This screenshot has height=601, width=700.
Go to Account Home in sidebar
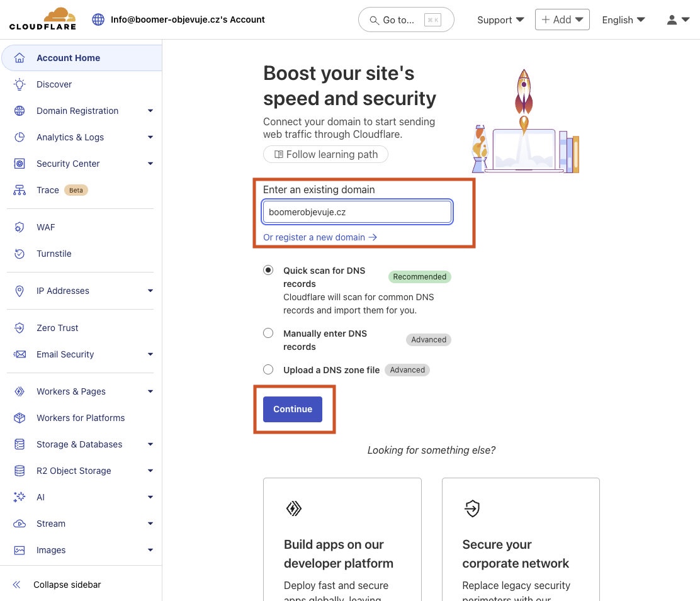point(68,58)
